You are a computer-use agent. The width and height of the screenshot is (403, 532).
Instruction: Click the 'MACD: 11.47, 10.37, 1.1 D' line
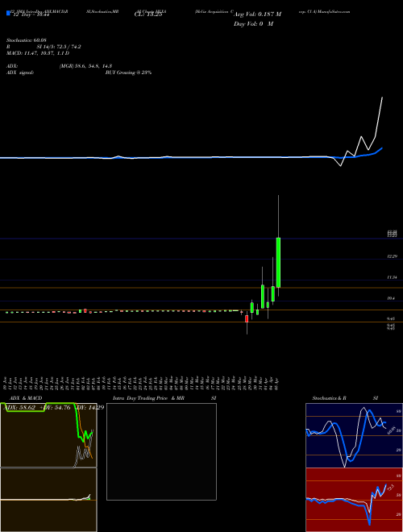[x=38, y=53]
